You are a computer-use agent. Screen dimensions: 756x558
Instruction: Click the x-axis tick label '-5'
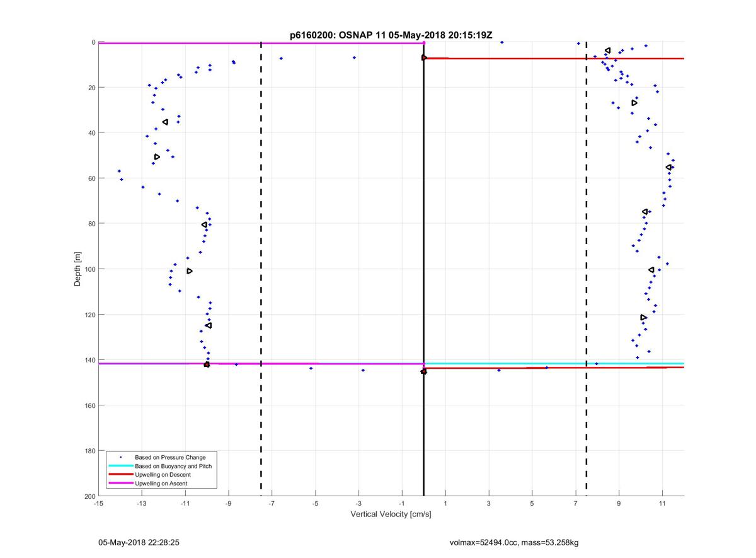(x=315, y=504)
